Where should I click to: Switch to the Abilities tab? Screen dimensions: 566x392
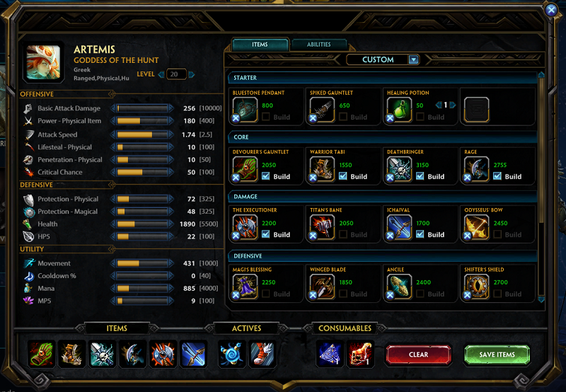coord(319,45)
